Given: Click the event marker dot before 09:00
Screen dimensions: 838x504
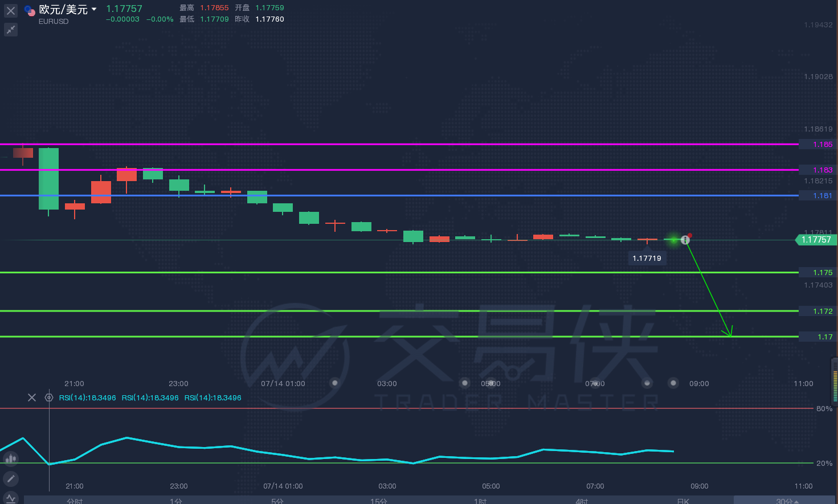Looking at the screenshot, I should tap(673, 383).
